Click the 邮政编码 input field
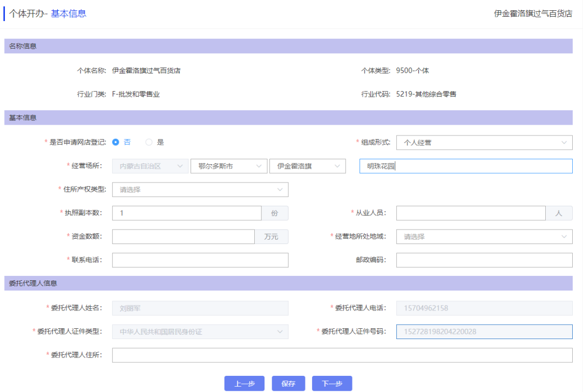The width and height of the screenshot is (583, 392). point(483,260)
